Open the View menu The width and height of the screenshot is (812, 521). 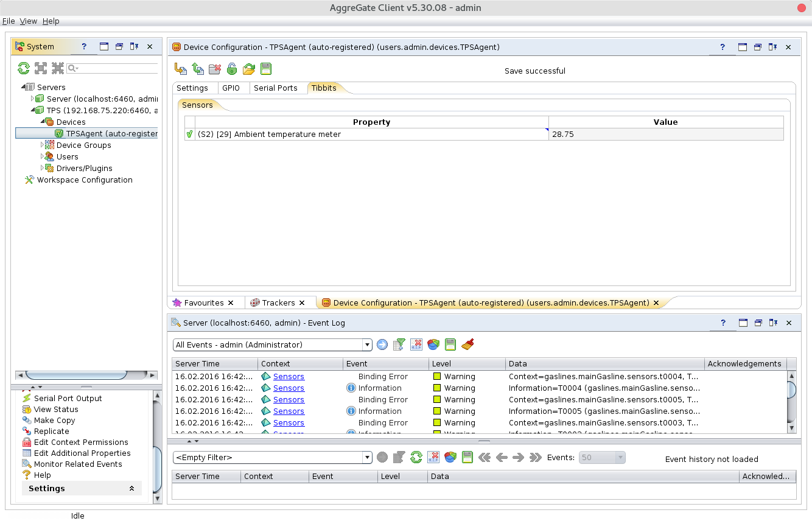pyautogui.click(x=29, y=21)
